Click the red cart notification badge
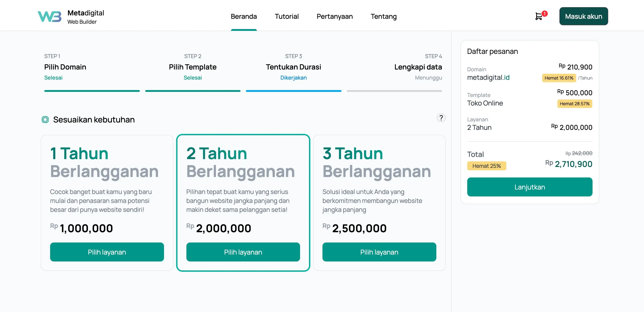Screen dimensions: 644x312 544,13
